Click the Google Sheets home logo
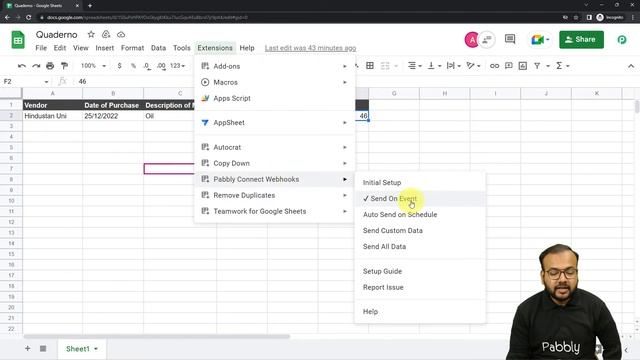This screenshot has width=640, height=360. coord(18,40)
